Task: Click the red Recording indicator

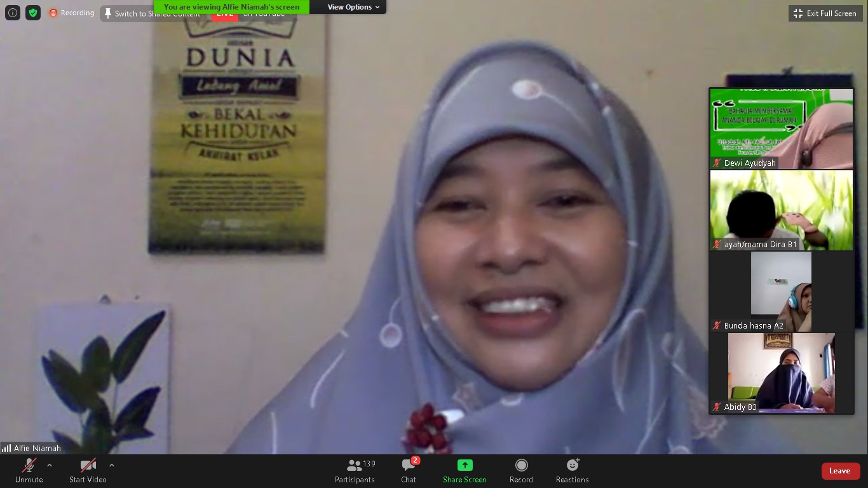Action: (72, 13)
